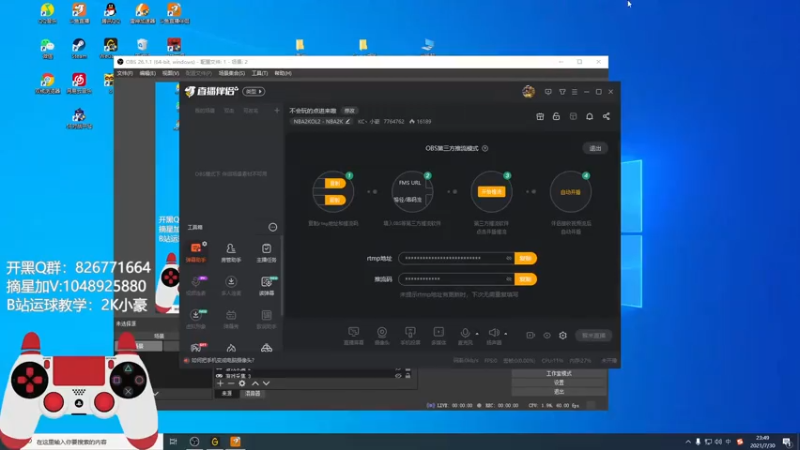Open Task View on the taskbar
The image size is (800, 450).
173,442
